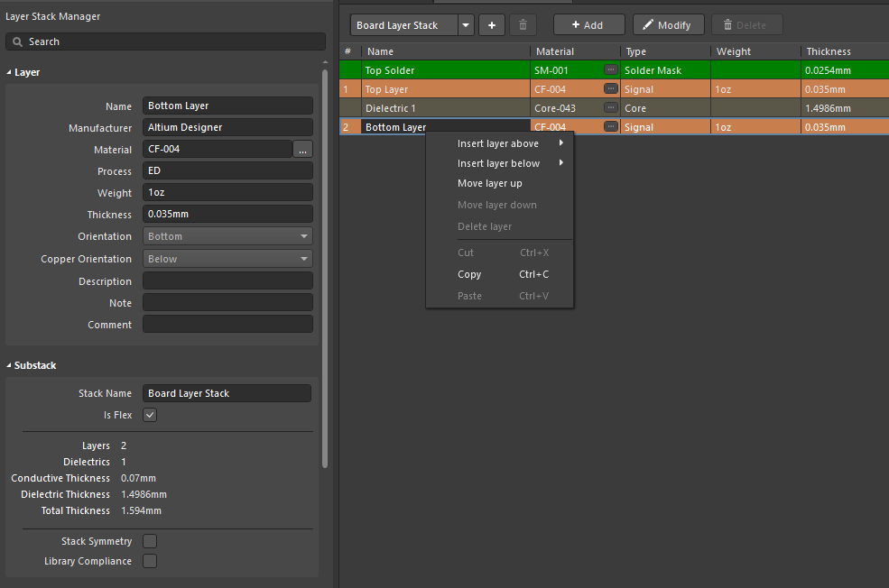This screenshot has width=889, height=588.
Task: Click the trash icon beside Board Layer Stack
Action: click(523, 25)
